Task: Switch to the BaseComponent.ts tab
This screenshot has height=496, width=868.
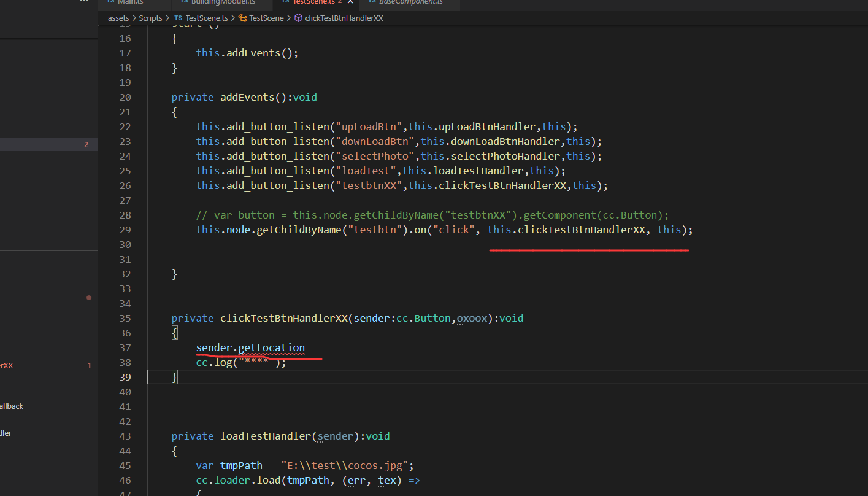Action: pyautogui.click(x=410, y=2)
